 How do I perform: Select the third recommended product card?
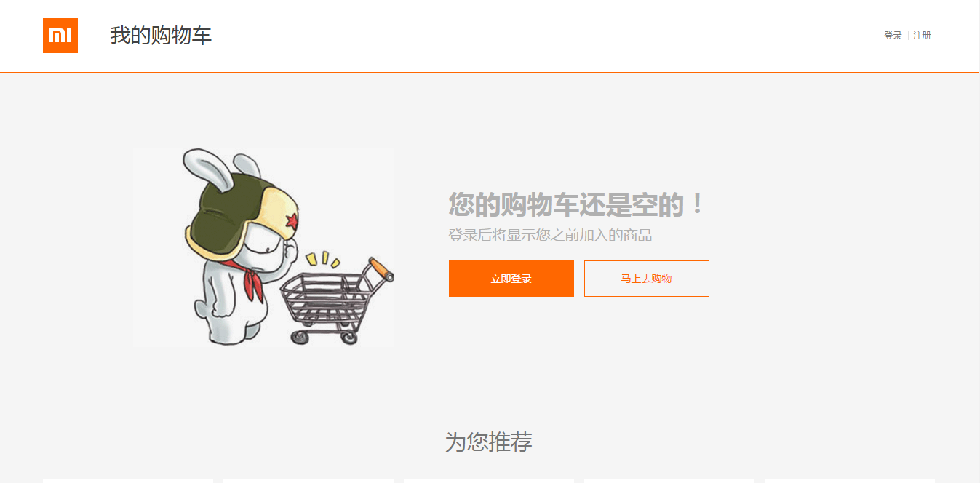click(x=489, y=481)
